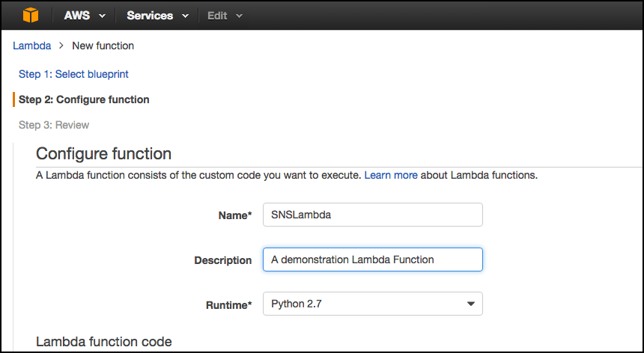Click the Configure function heading
The image size is (644, 353).
point(104,154)
